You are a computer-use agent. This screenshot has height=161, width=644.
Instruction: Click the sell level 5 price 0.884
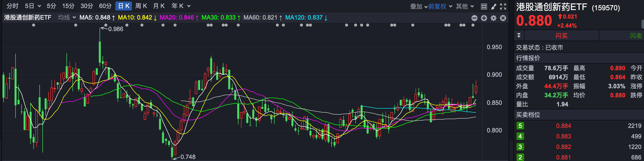563,126
